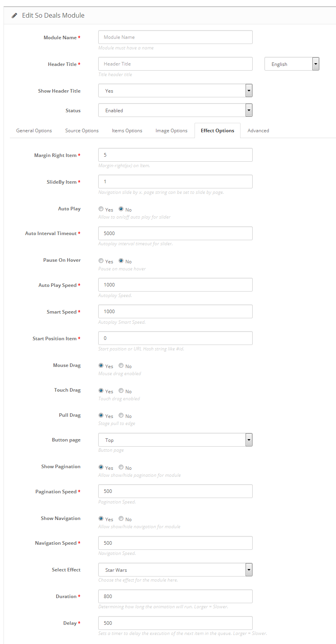Set Show Navigation to No
336x644 pixels.
pos(121,519)
